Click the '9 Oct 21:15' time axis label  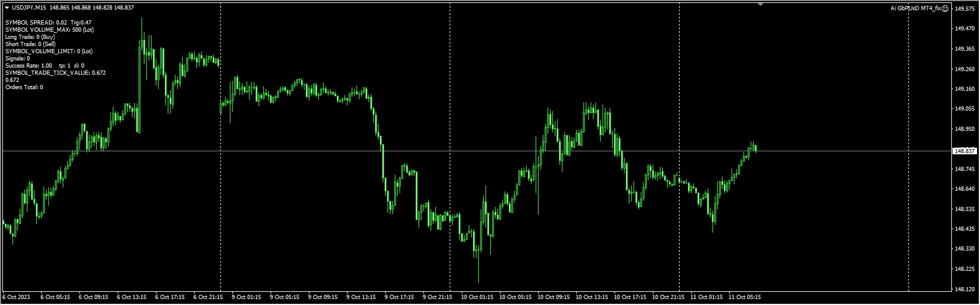point(438,297)
